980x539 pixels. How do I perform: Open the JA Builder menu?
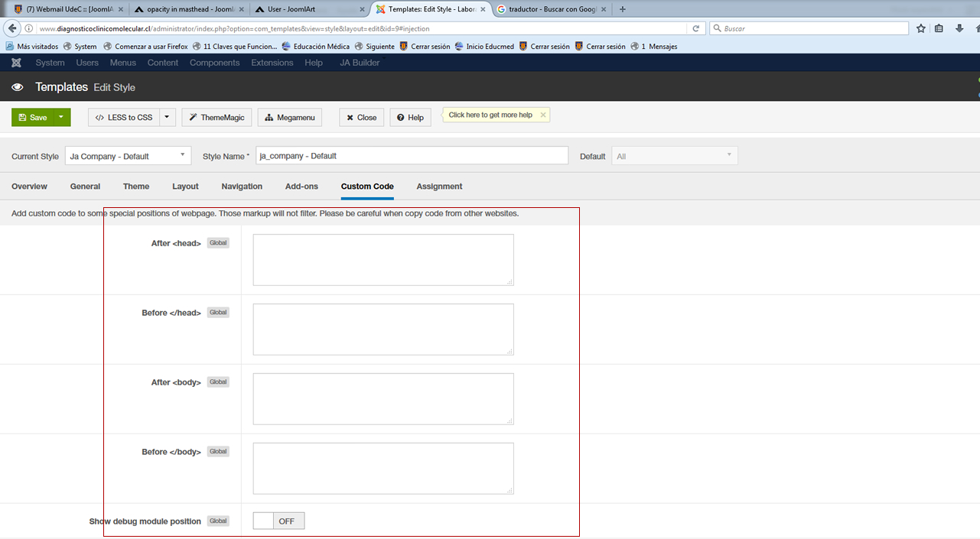[x=360, y=63]
